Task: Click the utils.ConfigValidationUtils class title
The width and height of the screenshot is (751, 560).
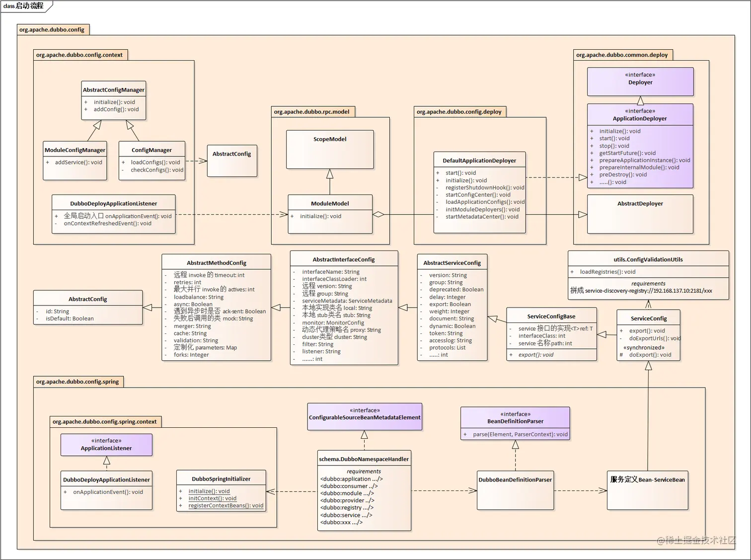Action: (648, 259)
